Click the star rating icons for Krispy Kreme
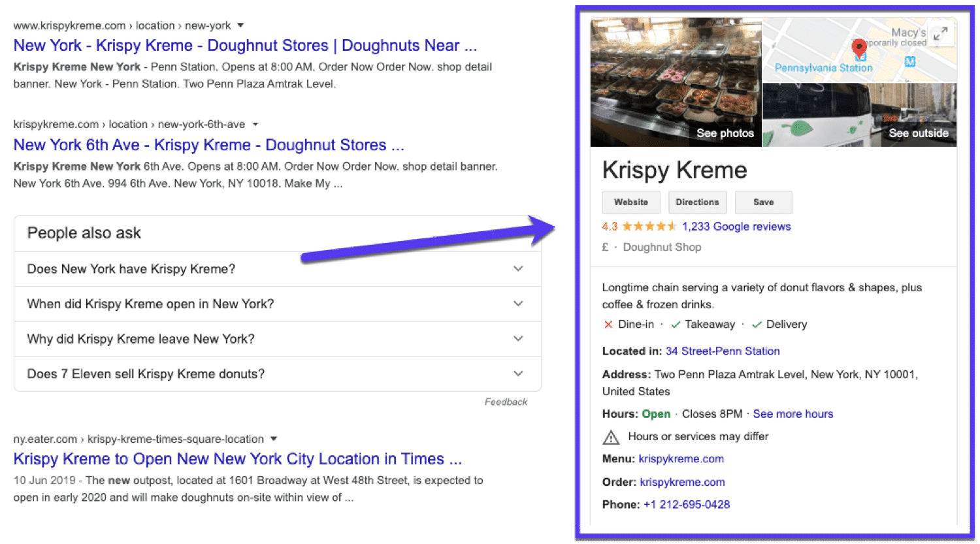This screenshot has width=980, height=544. tap(649, 227)
